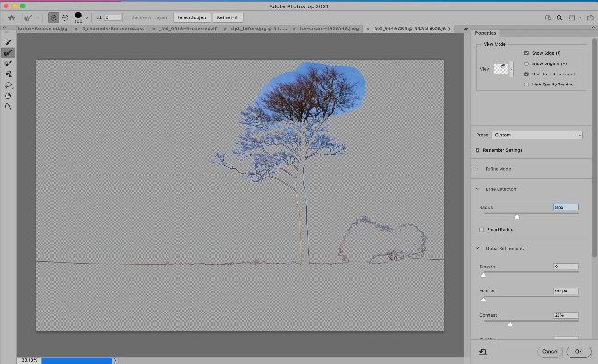598x364 pixels.
Task: Collapse the Properties panel double arrows
Action: [x=593, y=28]
